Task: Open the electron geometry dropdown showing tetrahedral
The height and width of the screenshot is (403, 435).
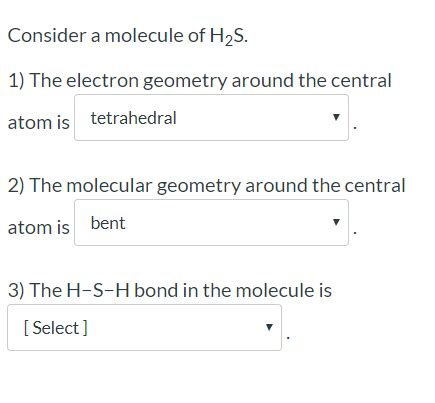Action: 211,117
